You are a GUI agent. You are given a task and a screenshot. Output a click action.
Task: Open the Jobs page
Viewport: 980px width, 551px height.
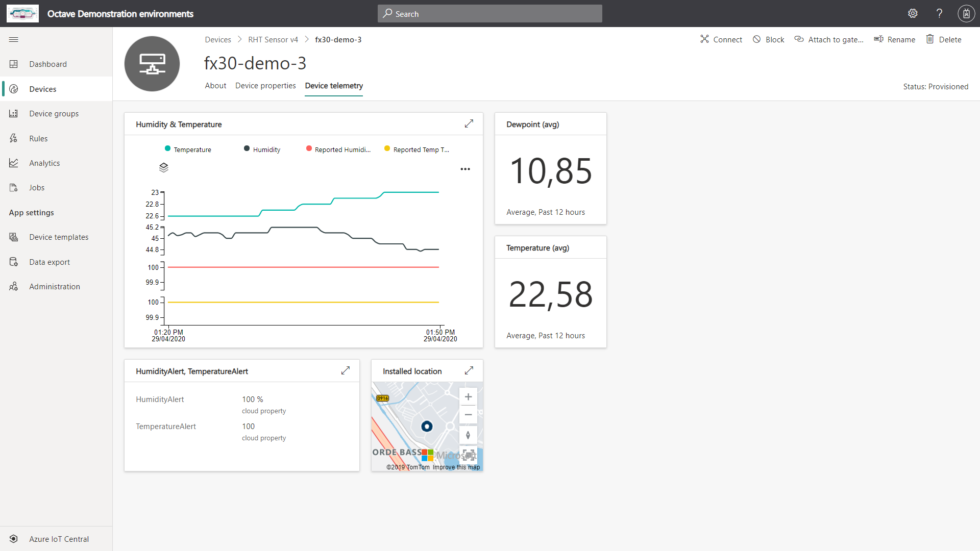click(x=56, y=188)
